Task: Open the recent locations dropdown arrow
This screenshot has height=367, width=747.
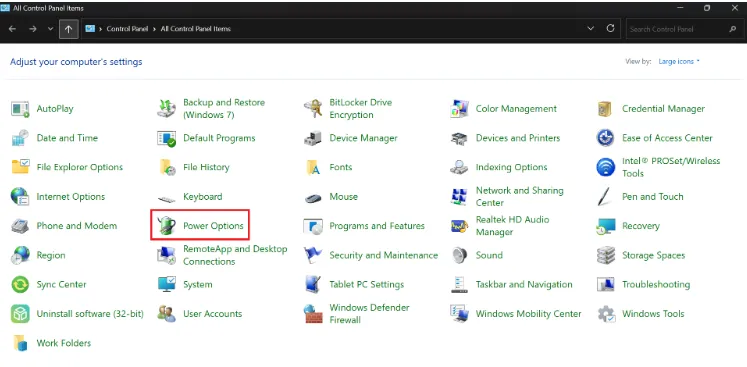Action: point(50,29)
